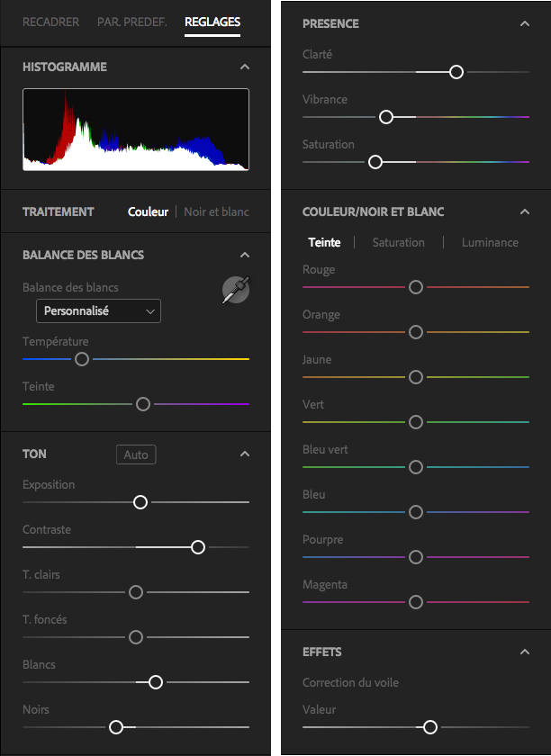The width and height of the screenshot is (551, 756).
Task: Collapse the Ton section chevron
Action: point(245,454)
